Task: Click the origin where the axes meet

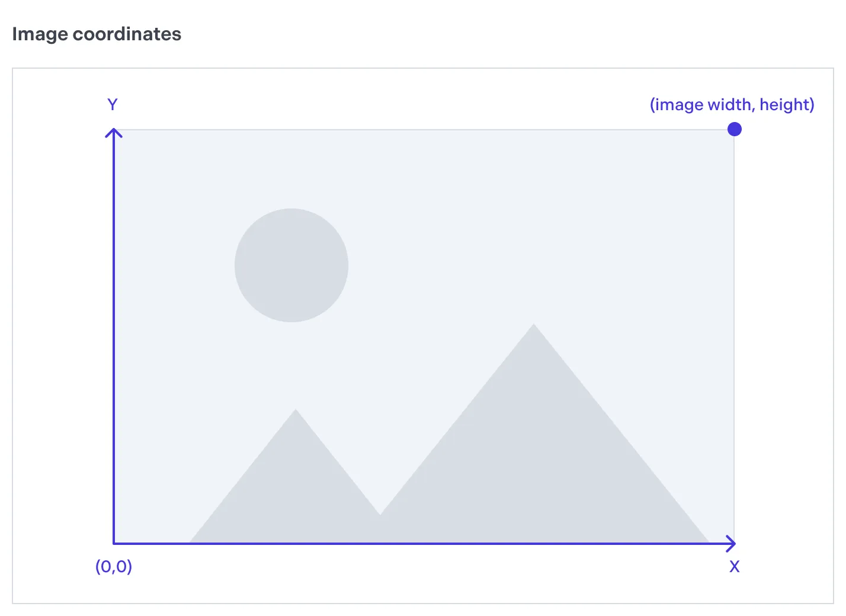Action: 114,543
